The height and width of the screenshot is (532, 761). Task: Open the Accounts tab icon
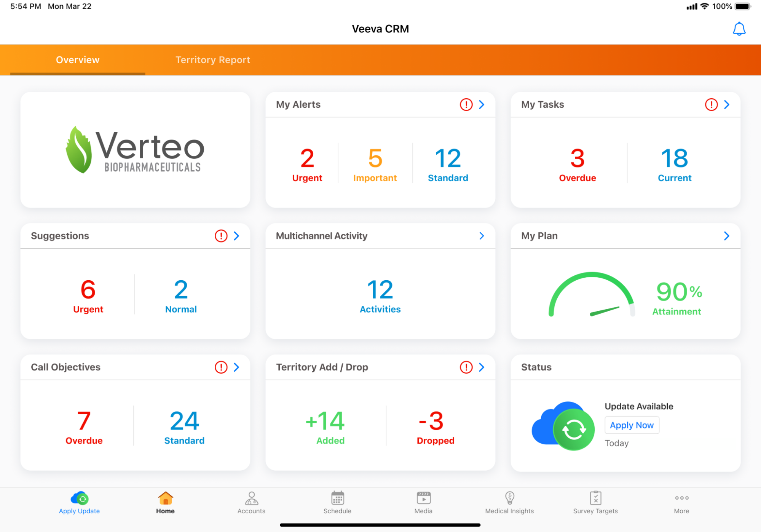point(251,498)
